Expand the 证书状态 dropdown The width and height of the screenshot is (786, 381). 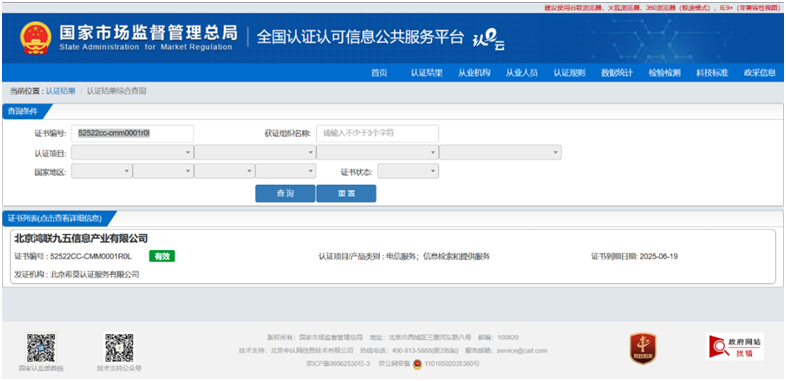[408, 171]
